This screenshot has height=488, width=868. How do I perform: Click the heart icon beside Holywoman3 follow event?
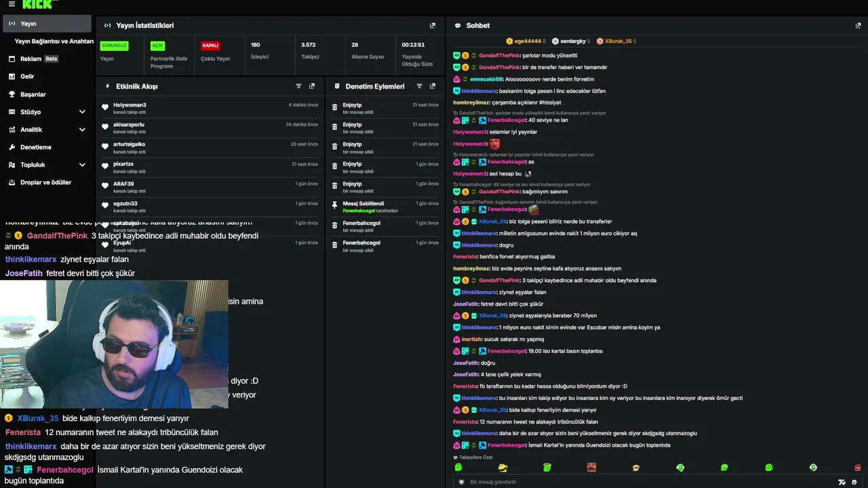pos(105,107)
